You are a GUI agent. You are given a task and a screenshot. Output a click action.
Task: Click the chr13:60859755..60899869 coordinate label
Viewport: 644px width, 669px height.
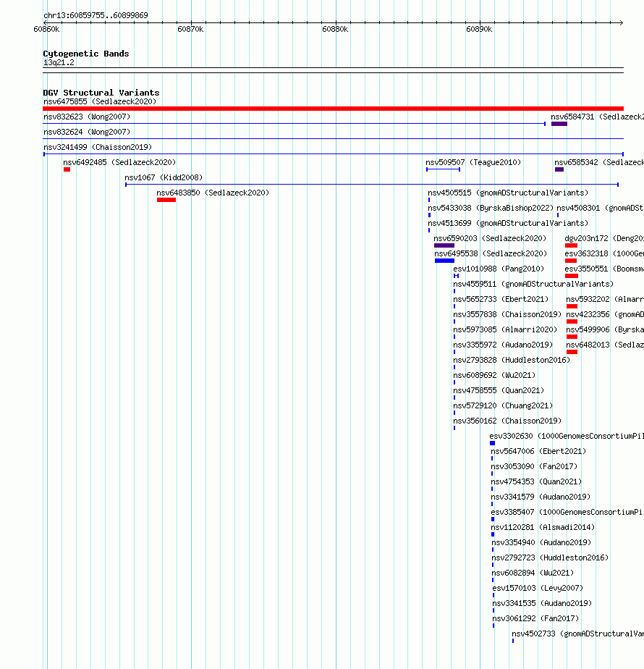[x=96, y=15]
